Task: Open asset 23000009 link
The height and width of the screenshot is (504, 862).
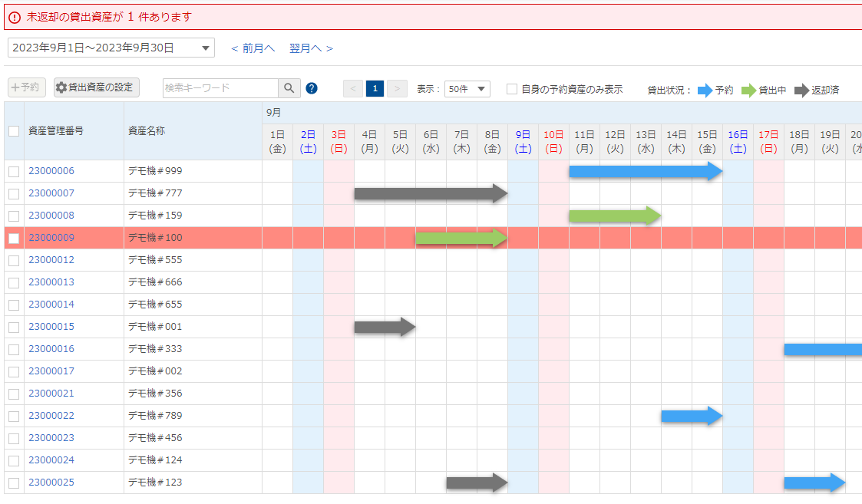Action: [51, 238]
